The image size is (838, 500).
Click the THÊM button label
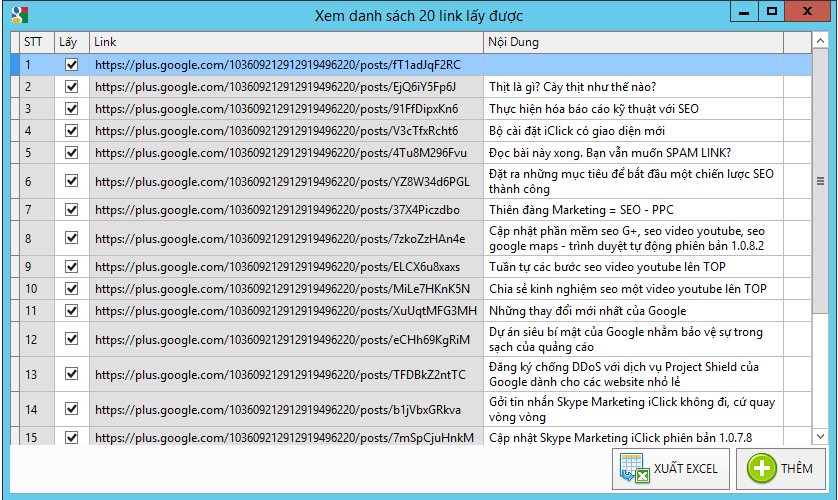(x=796, y=468)
